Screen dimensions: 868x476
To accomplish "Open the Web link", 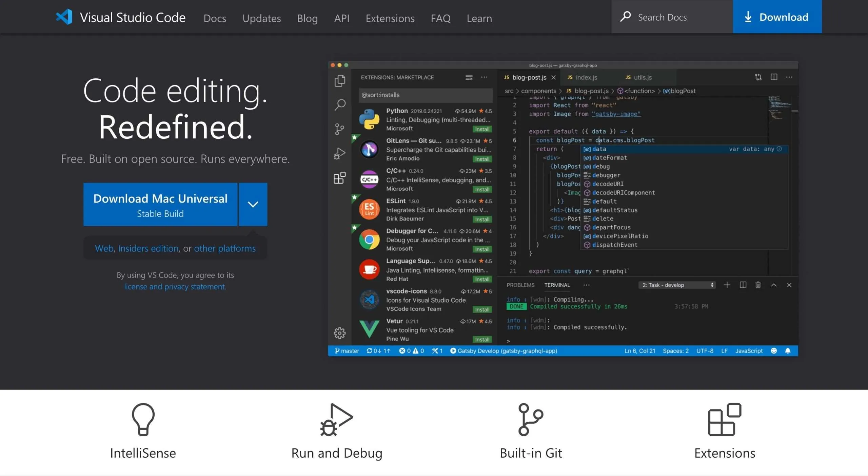I will tap(104, 248).
